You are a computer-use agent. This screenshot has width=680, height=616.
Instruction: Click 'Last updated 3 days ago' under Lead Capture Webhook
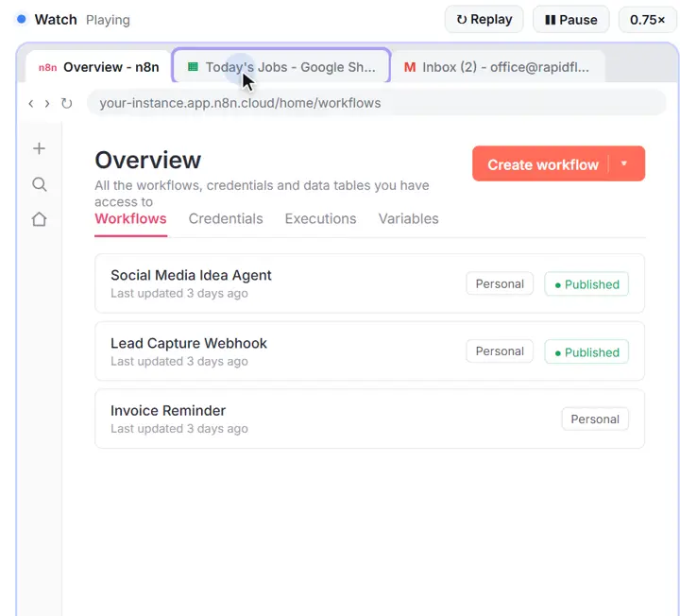pos(179,361)
